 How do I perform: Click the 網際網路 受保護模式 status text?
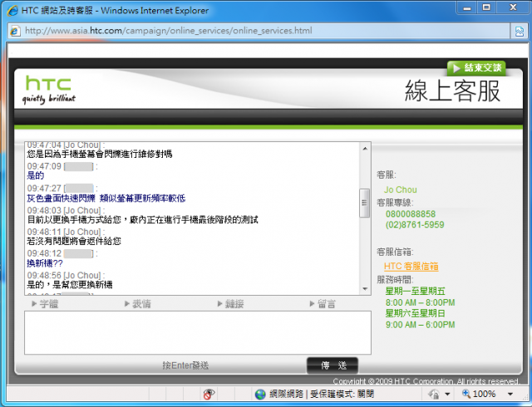click(322, 394)
